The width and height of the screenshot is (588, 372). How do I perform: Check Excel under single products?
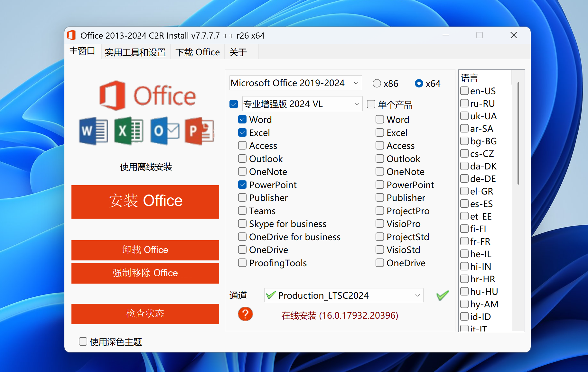(x=380, y=132)
